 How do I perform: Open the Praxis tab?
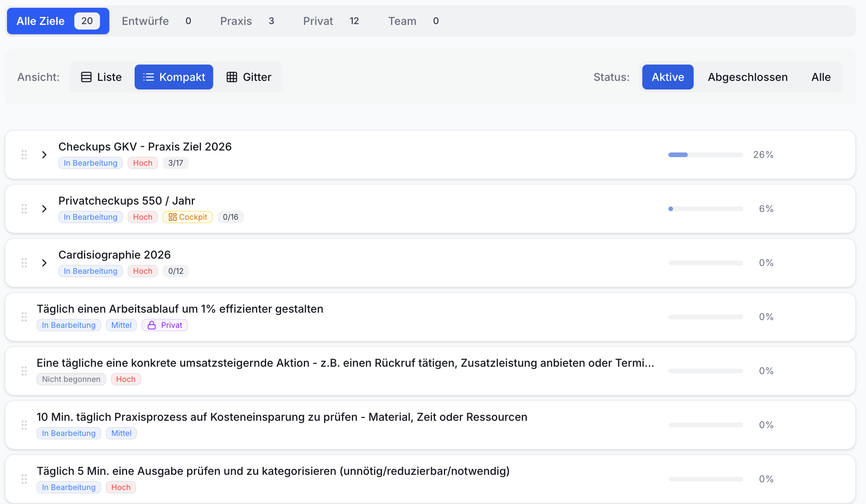coord(247,21)
